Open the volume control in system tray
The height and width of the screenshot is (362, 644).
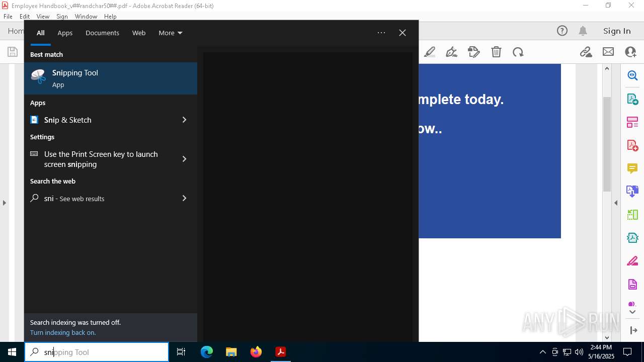[x=579, y=352]
